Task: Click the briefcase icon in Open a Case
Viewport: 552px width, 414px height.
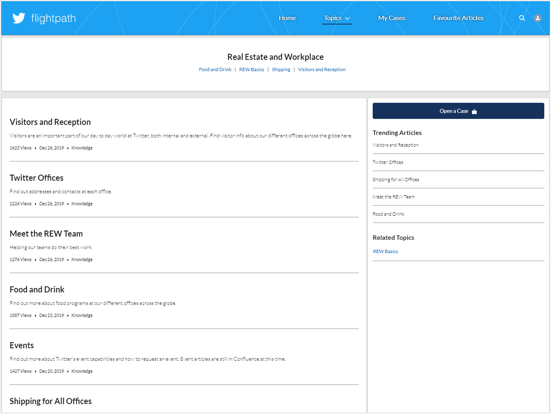Action: coord(474,111)
